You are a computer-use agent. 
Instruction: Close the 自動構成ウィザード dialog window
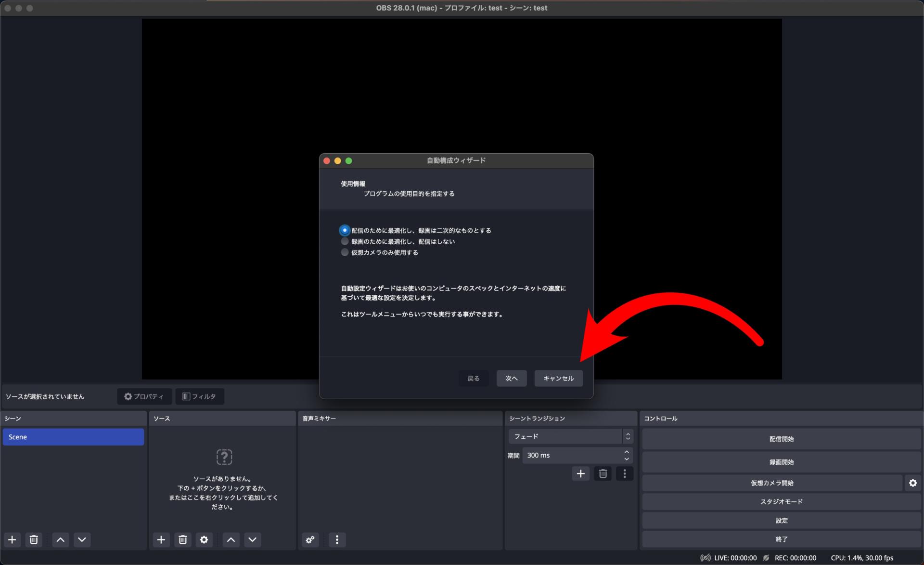[x=327, y=161]
